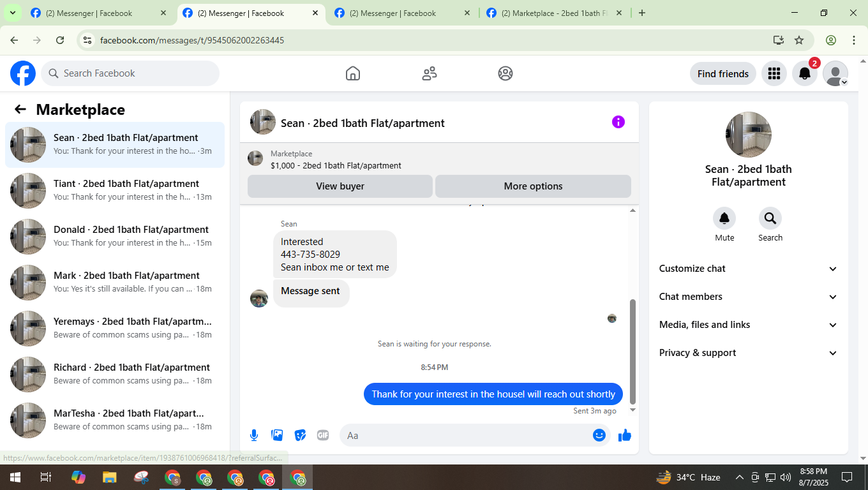Open Tiant's conversation
Viewport: 868px width, 490px height.
[115, 191]
